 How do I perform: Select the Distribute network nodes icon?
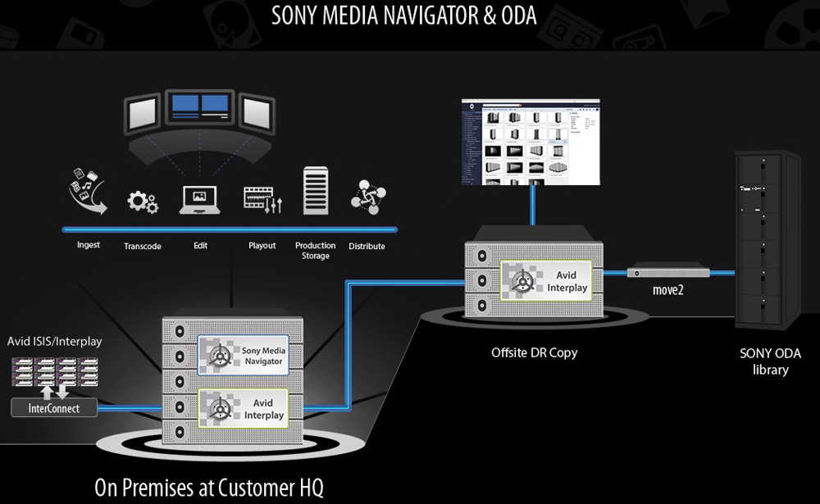pos(368,198)
